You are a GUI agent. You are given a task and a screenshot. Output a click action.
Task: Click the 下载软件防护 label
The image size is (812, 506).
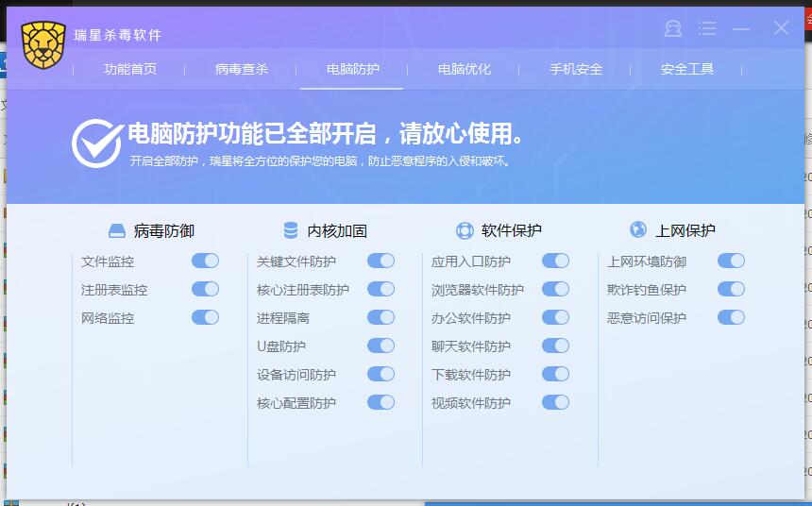click(471, 375)
